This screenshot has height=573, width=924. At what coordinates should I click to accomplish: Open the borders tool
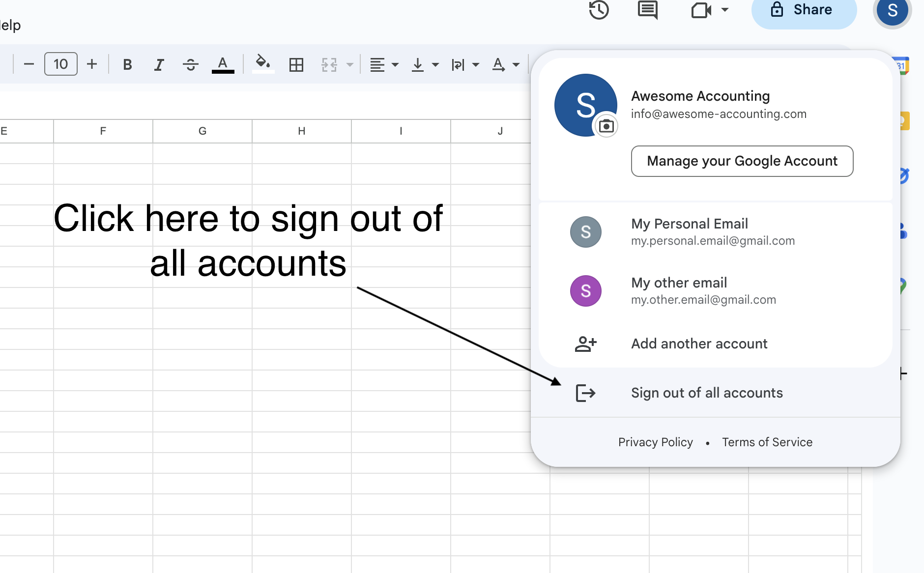tap(296, 64)
